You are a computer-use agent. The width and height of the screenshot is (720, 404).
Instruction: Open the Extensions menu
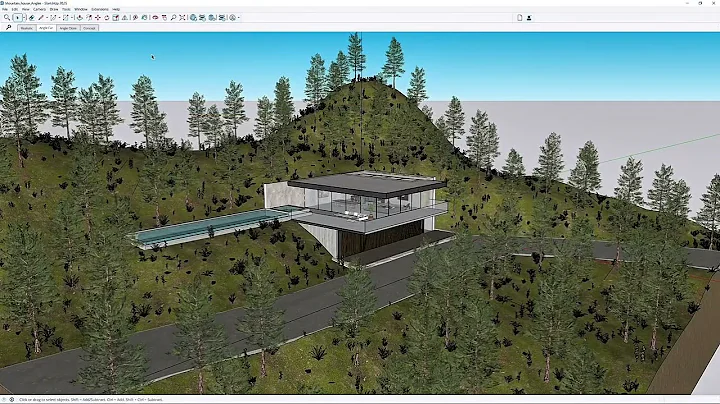tap(100, 9)
